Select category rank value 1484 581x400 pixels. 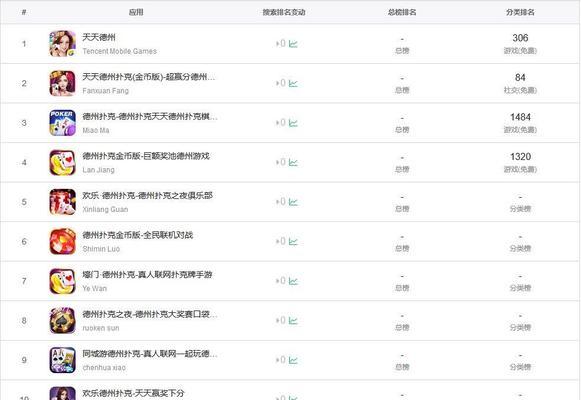pyautogui.click(x=520, y=117)
